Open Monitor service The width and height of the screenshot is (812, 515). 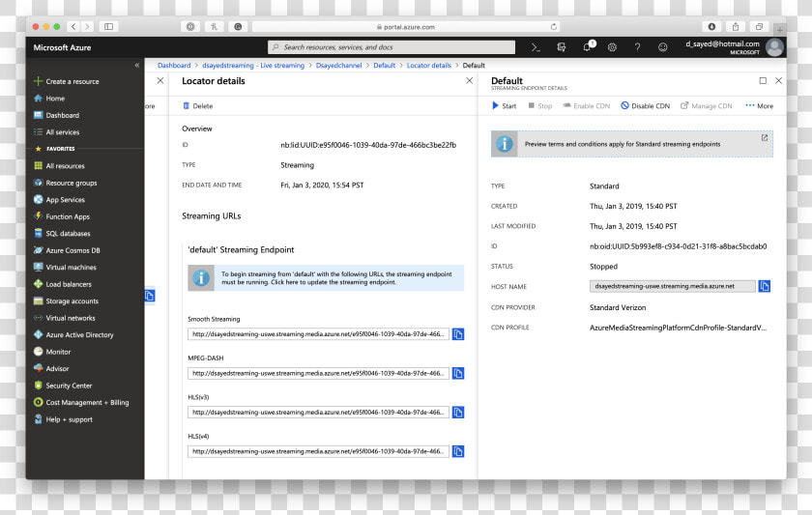click(x=52, y=352)
